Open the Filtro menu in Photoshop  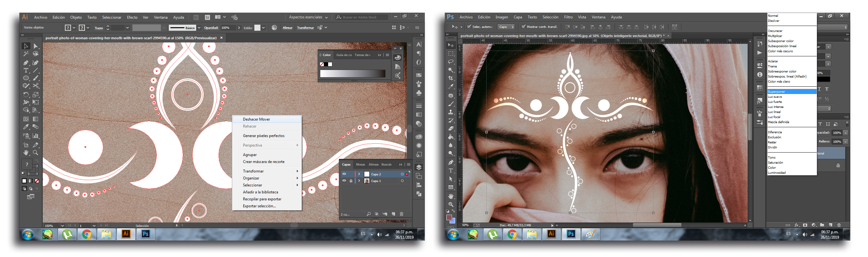(568, 17)
